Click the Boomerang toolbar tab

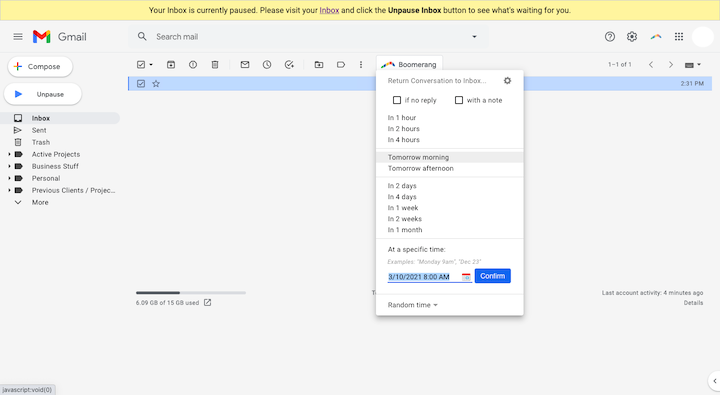(409, 64)
